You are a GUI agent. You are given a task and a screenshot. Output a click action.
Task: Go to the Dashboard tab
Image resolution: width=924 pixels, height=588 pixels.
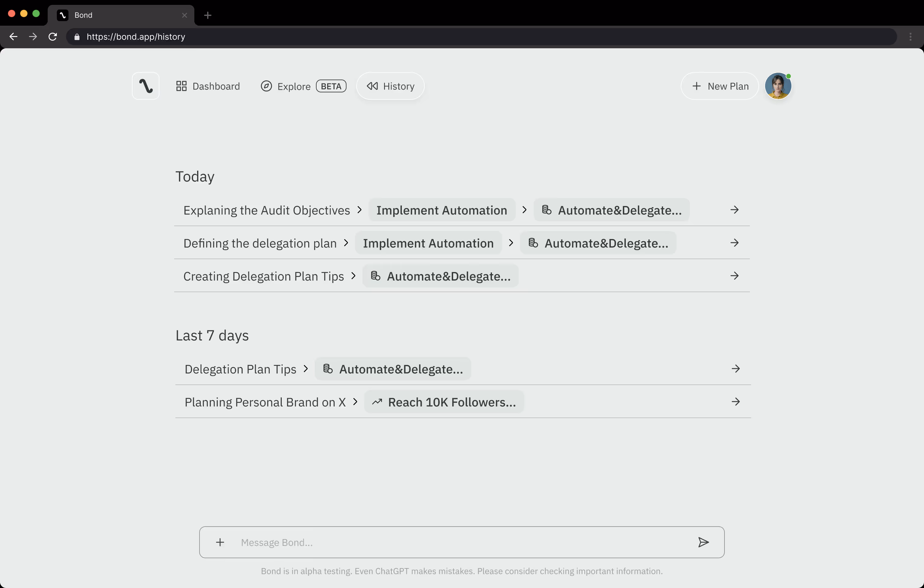(x=207, y=86)
